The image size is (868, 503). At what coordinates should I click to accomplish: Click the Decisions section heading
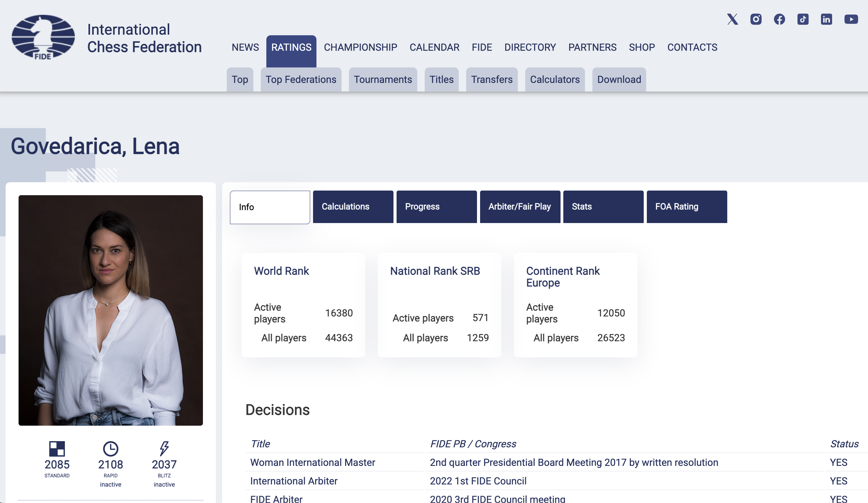(277, 410)
